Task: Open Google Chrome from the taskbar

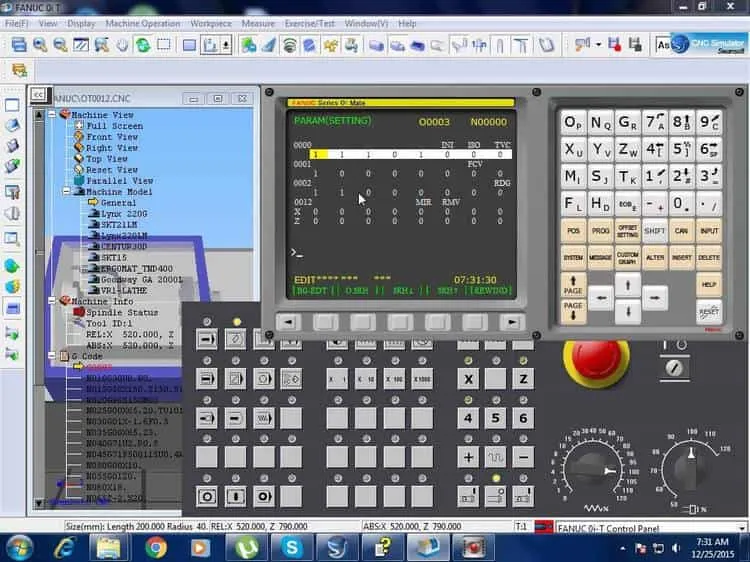Action: click(x=156, y=548)
